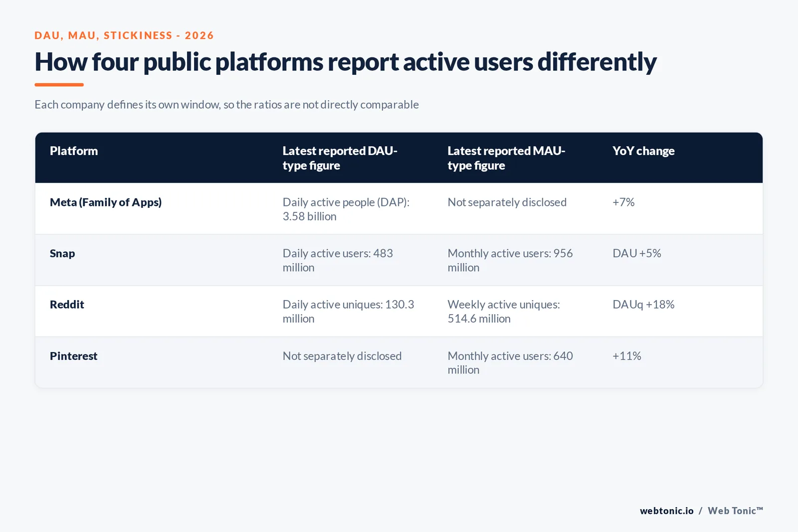Select the 'Pinterest' row label
This screenshot has height=532, width=798.
click(x=74, y=356)
